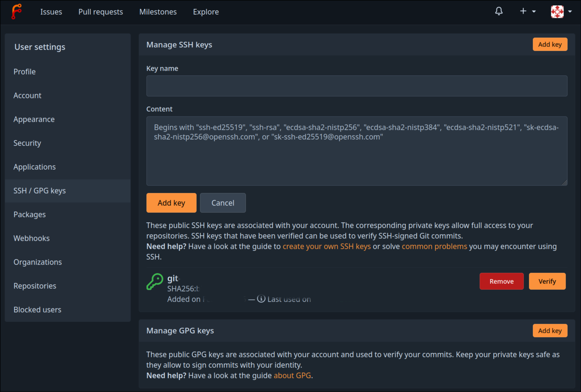
Task: Select Explore in the top bar
Action: pyautogui.click(x=206, y=12)
